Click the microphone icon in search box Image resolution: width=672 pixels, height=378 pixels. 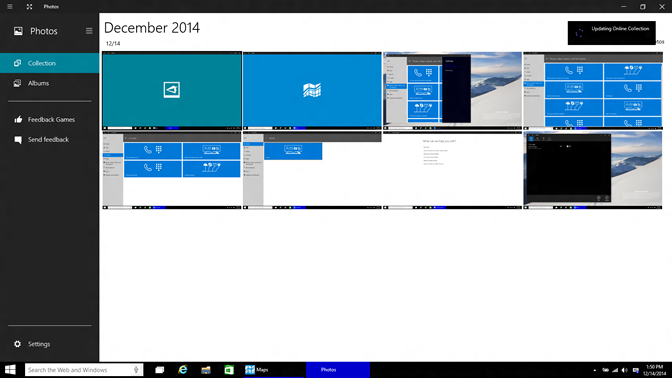click(136, 370)
